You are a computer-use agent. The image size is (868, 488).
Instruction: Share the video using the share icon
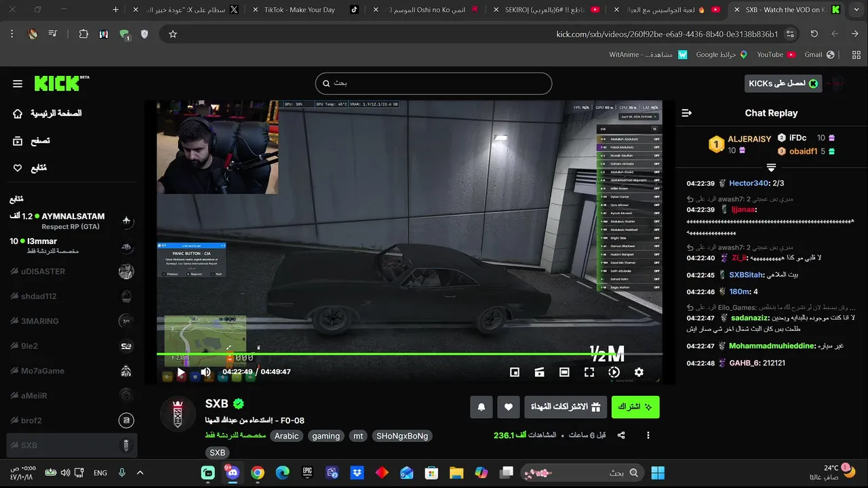tap(621, 435)
